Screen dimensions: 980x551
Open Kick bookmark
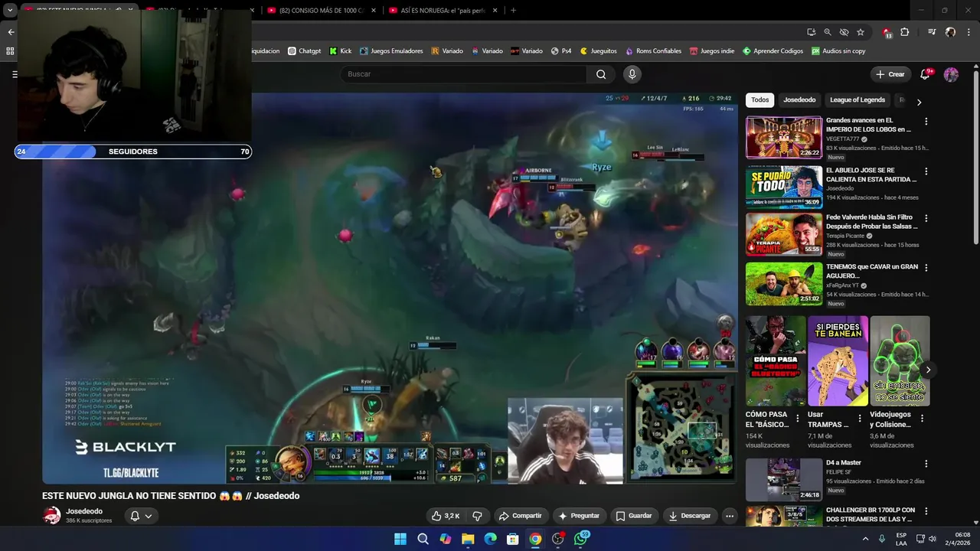341,51
